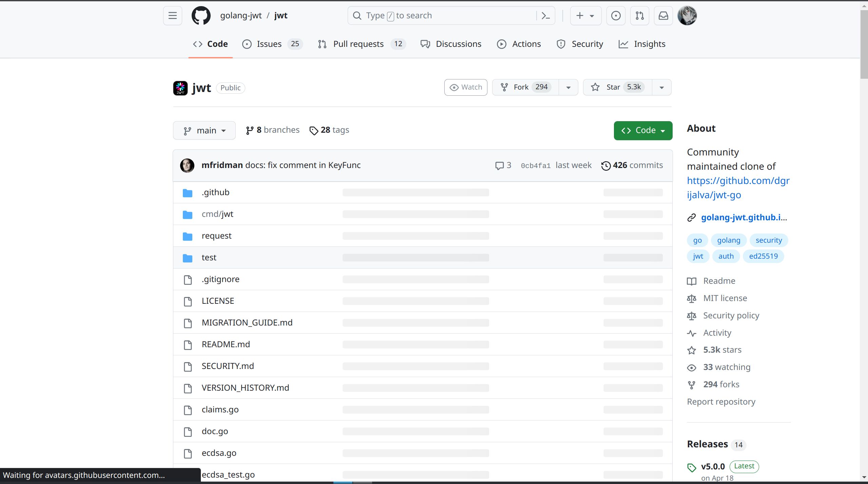Click the request folder icon

(x=188, y=236)
